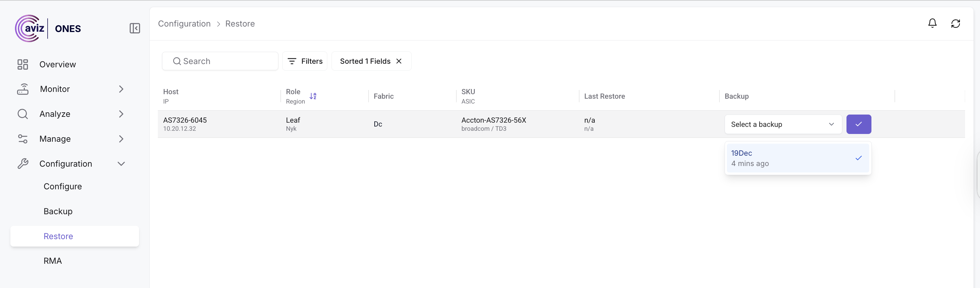Open the Select a backup dropdown
Viewport: 980px width, 288px height.
(783, 124)
